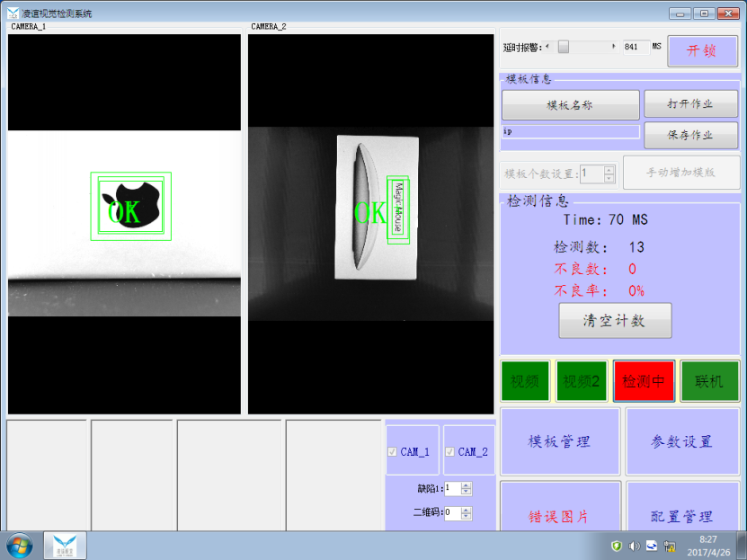The width and height of the screenshot is (747, 560).
Task: Save the current job via 保存作业
Action: [689, 136]
